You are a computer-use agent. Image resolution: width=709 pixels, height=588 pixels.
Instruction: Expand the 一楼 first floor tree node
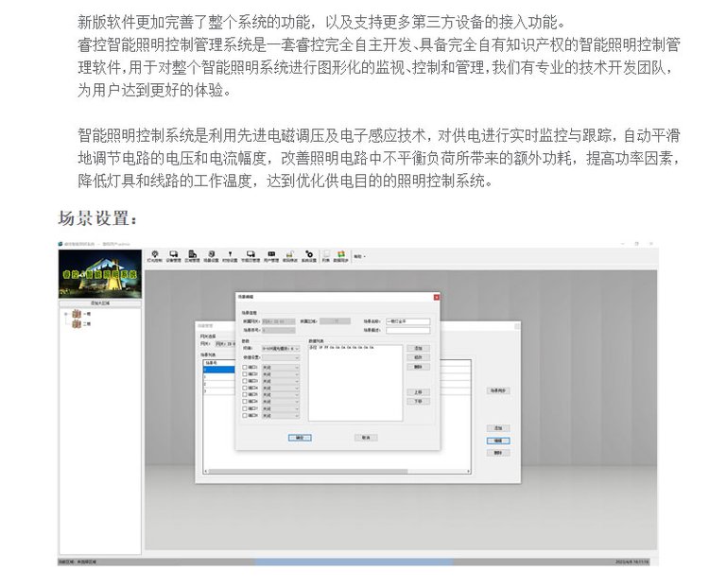[x=65, y=314]
